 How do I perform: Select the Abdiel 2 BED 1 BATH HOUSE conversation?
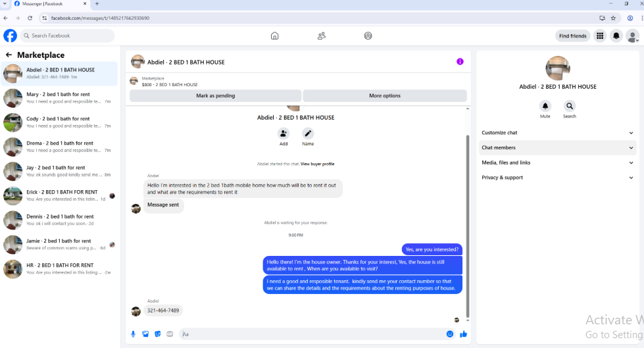click(x=60, y=74)
